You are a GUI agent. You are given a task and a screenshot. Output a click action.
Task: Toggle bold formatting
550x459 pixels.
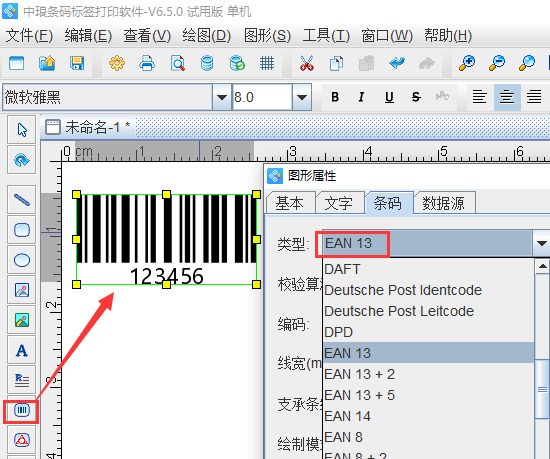pyautogui.click(x=335, y=97)
